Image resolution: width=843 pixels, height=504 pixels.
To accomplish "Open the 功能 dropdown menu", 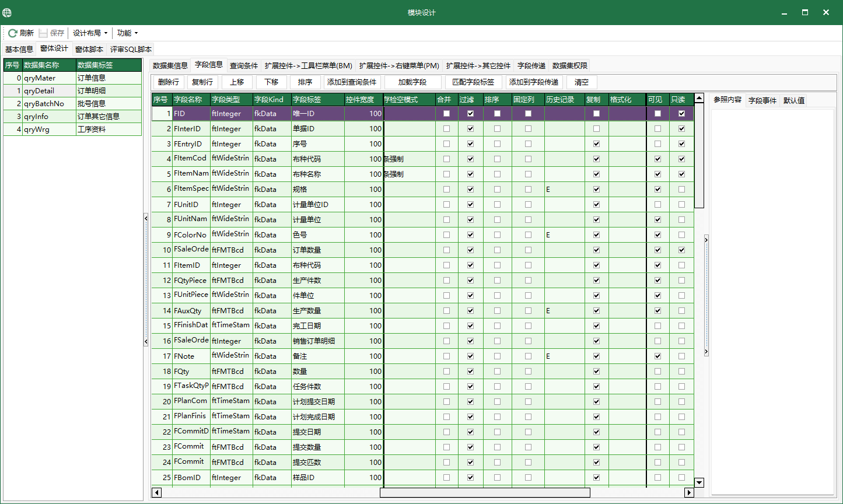I will [x=127, y=33].
